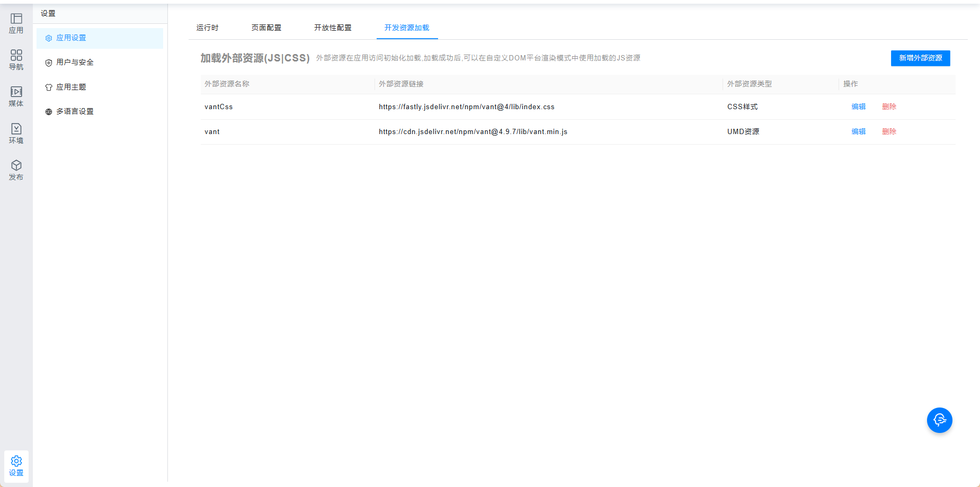
Task: Click the 设置 panel title
Action: coord(48,13)
